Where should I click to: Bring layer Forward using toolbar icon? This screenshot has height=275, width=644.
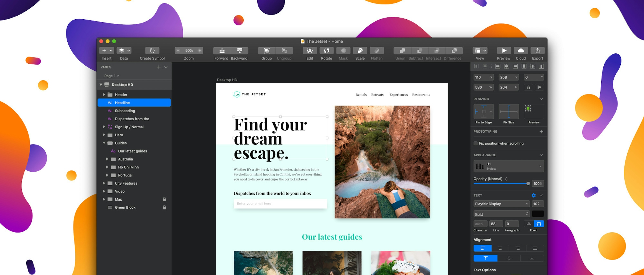[x=222, y=51]
